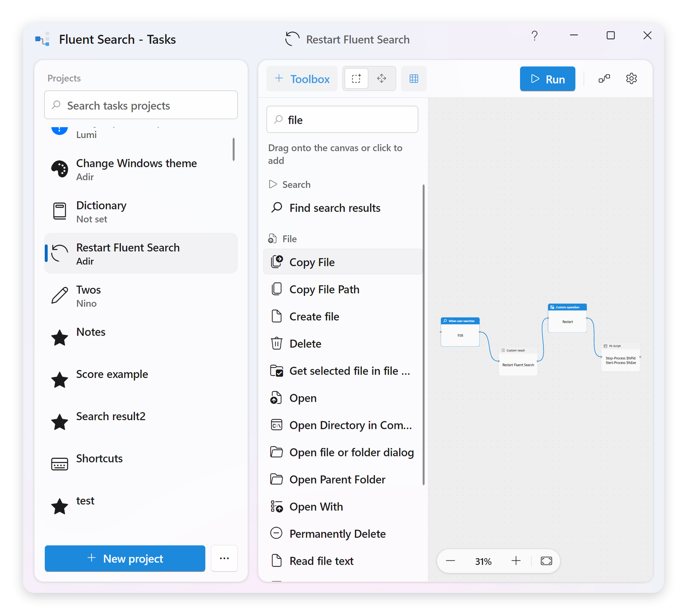Collapse the Search category header
The height and width of the screenshot is (616, 687).
pyautogui.click(x=289, y=185)
